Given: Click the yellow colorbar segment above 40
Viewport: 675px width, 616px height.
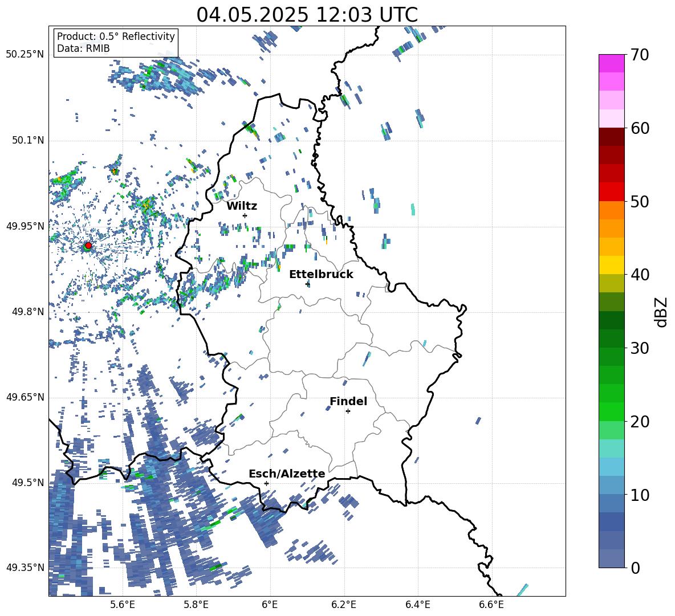Looking at the screenshot, I should pos(611,265).
